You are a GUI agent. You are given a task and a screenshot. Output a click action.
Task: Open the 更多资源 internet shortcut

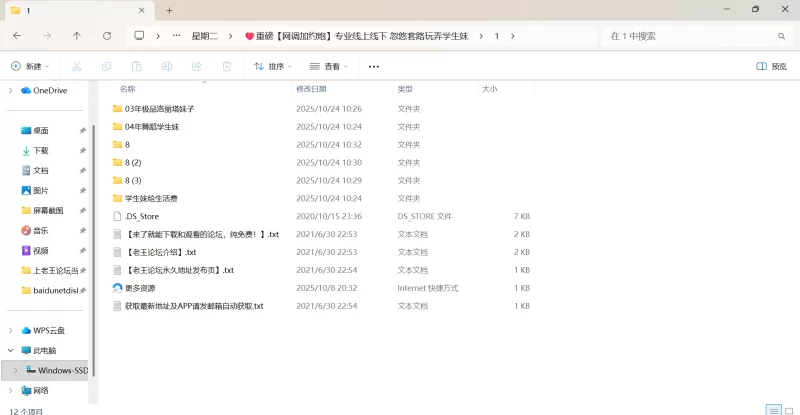[x=140, y=288]
